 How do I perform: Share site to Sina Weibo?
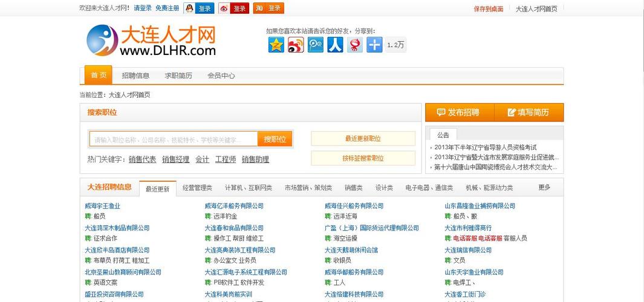tap(296, 45)
